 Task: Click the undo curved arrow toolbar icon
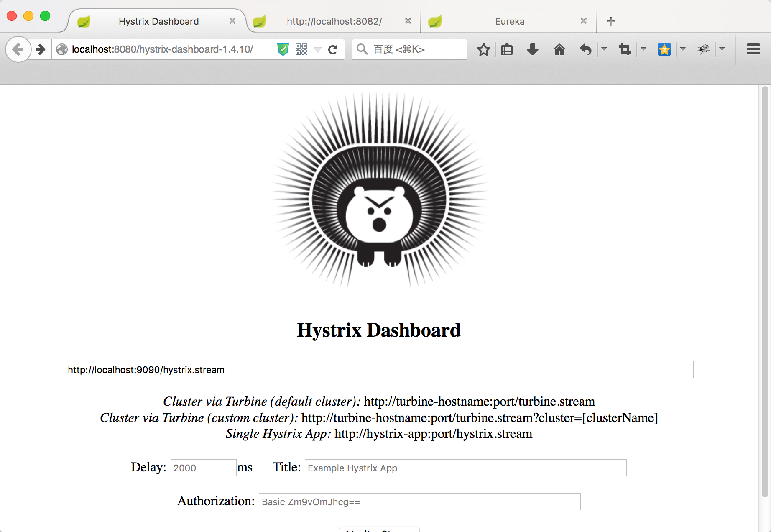[x=586, y=49]
